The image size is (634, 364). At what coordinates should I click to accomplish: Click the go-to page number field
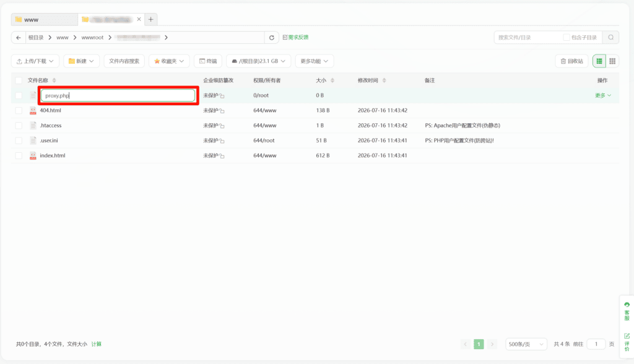596,344
